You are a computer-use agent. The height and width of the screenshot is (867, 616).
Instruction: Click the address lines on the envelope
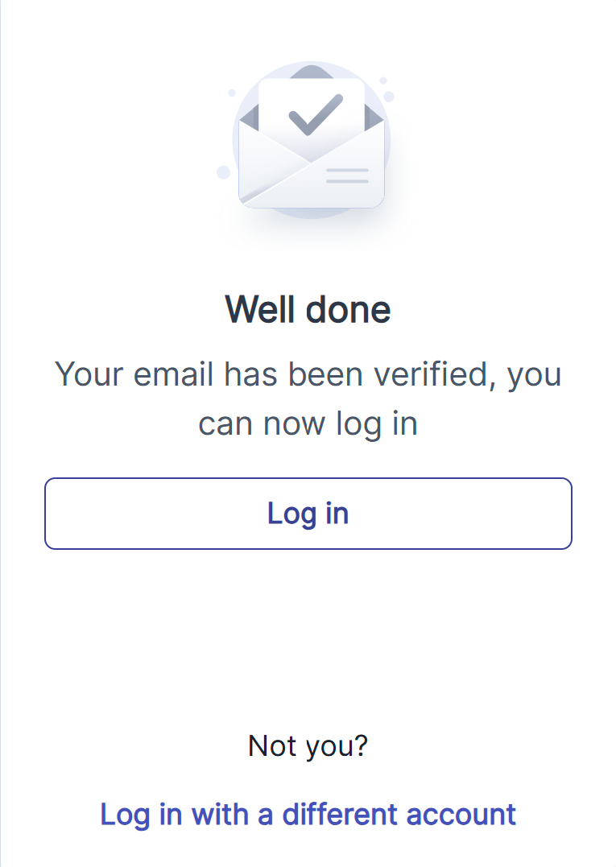coord(347,175)
